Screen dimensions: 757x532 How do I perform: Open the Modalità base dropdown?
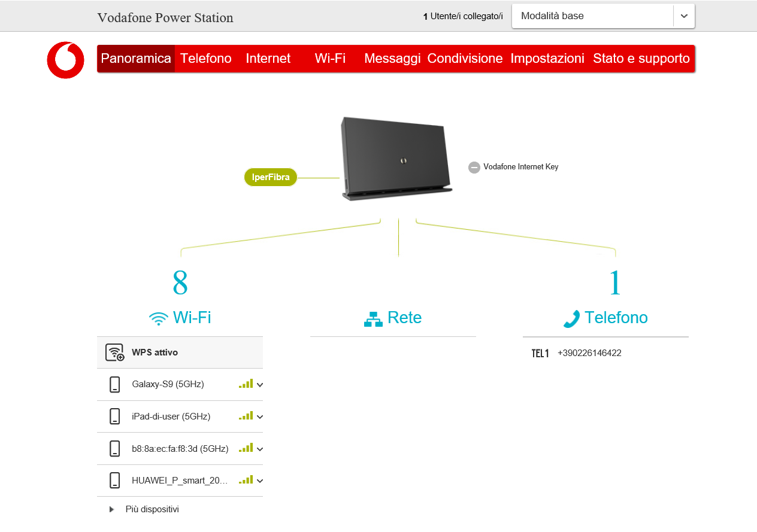pos(603,16)
